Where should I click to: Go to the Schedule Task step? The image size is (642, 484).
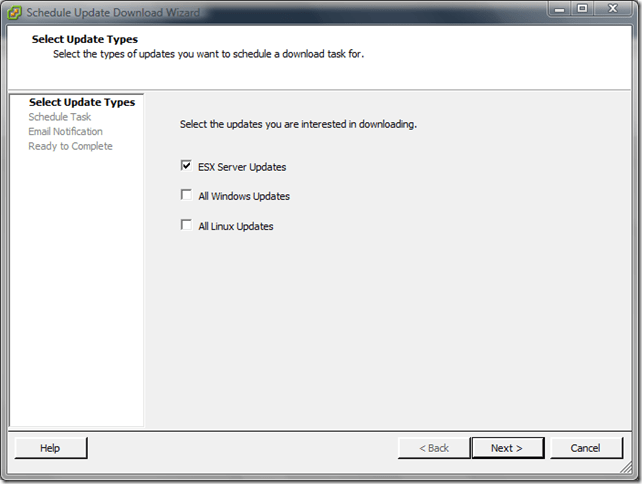[x=60, y=117]
